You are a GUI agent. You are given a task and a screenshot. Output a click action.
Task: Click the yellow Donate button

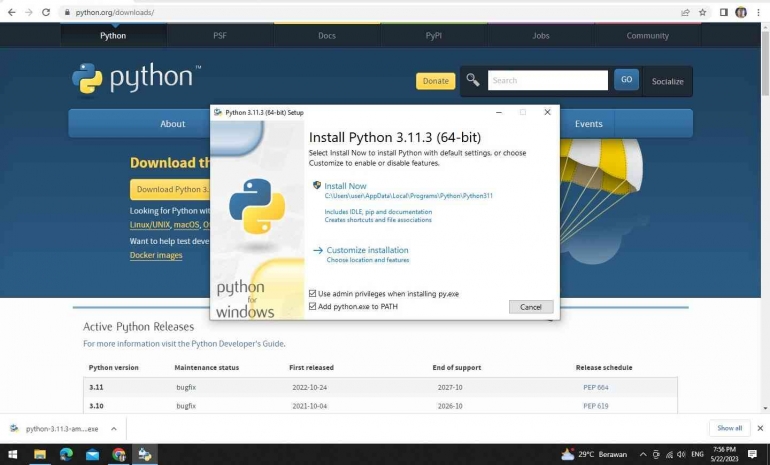click(436, 81)
